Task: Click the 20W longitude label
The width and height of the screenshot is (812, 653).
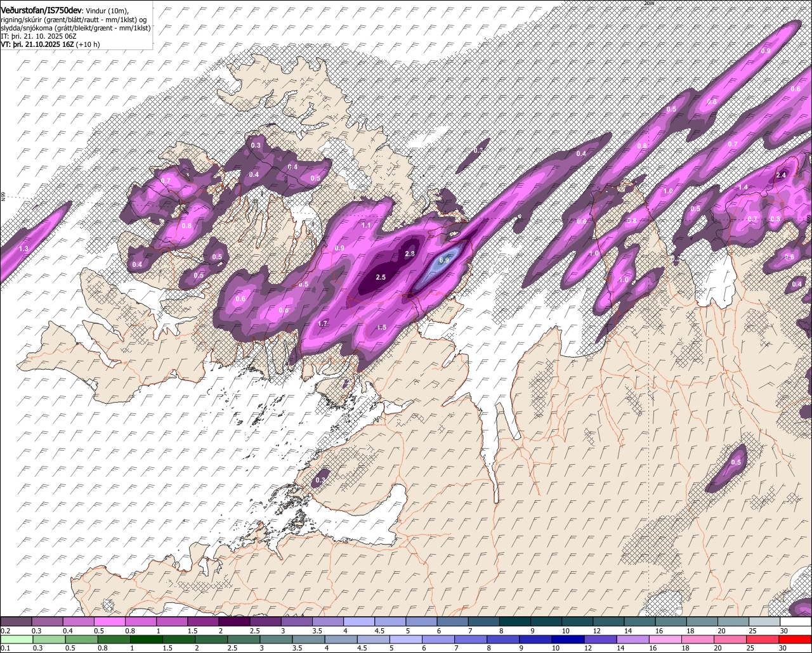Action: [648, 3]
